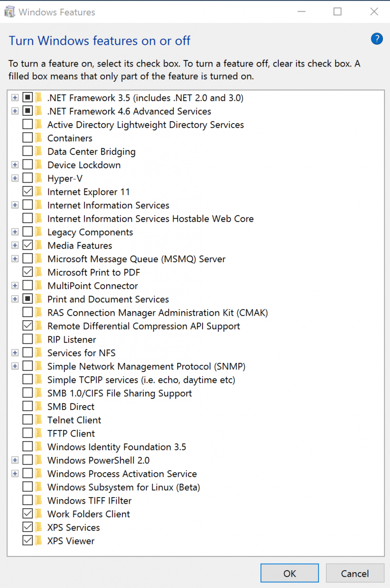Open the help question mark icon
Image resolution: width=390 pixels, height=588 pixels.
376,39
